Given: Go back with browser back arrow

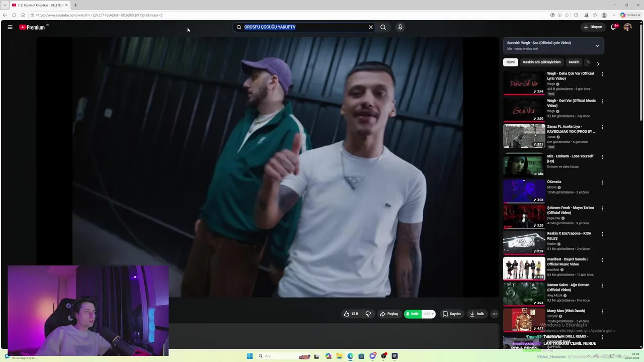Looking at the screenshot, I should point(5,15).
